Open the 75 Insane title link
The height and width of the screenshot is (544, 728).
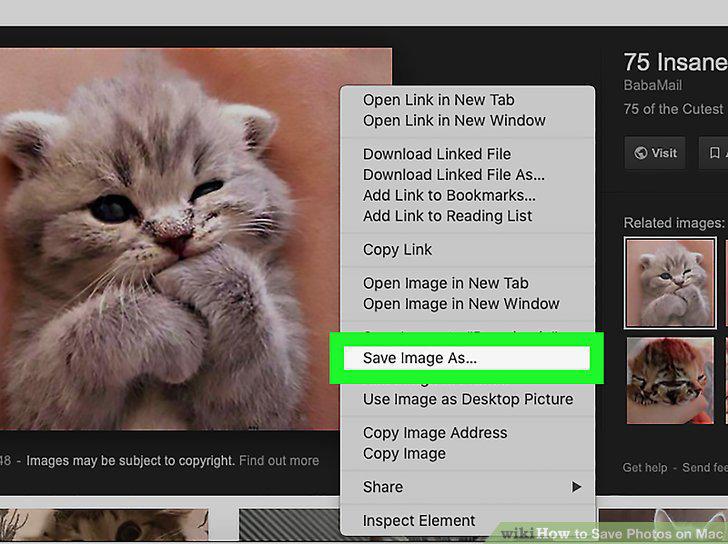[676, 62]
